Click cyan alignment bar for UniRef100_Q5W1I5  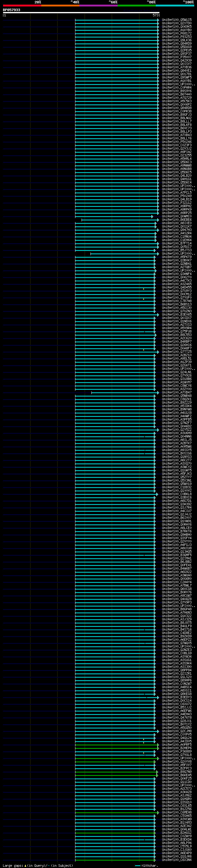[117, 20]
